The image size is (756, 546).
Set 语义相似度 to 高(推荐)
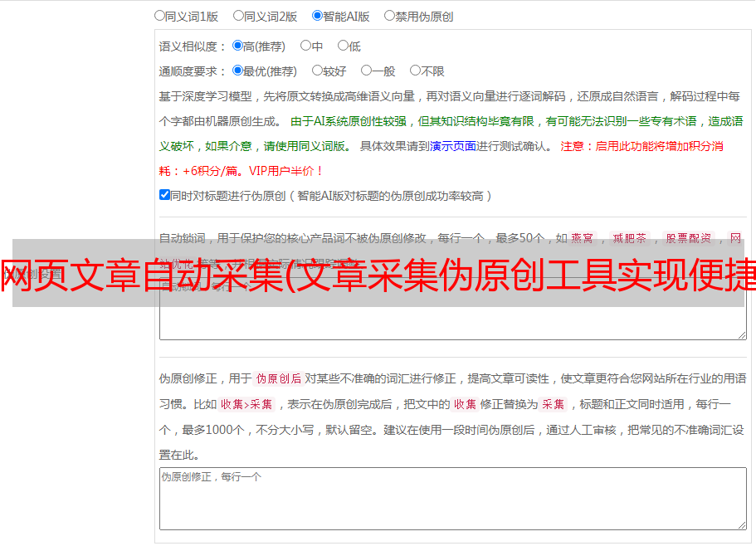click(237, 46)
